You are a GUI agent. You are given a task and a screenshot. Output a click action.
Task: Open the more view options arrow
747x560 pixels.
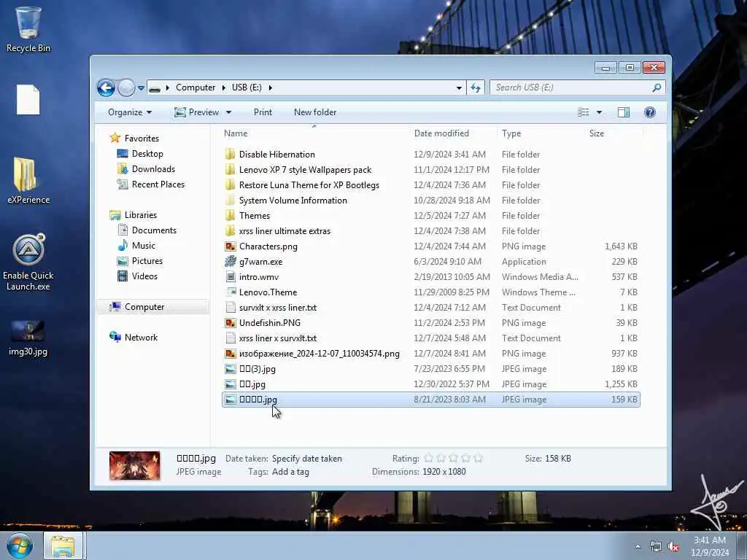coord(600,112)
